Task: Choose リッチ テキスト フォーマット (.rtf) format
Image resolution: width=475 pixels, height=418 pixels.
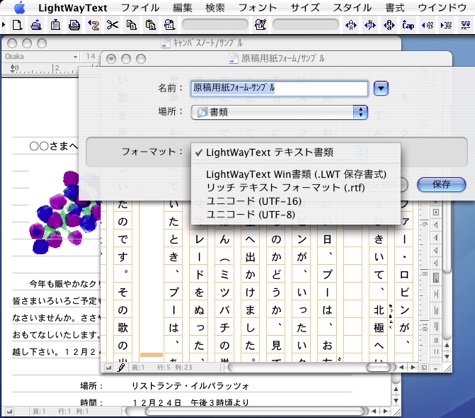Action: (296, 188)
